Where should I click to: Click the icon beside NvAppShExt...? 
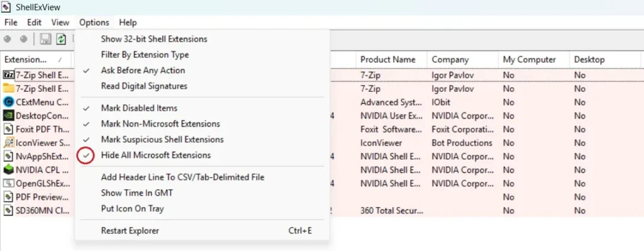click(x=9, y=156)
